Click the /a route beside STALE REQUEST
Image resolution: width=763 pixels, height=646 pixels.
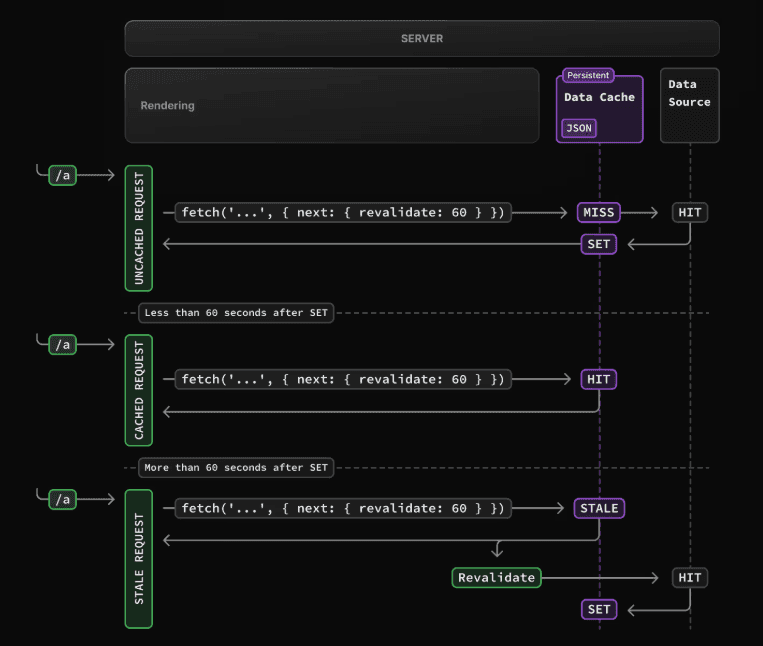pyautogui.click(x=63, y=498)
